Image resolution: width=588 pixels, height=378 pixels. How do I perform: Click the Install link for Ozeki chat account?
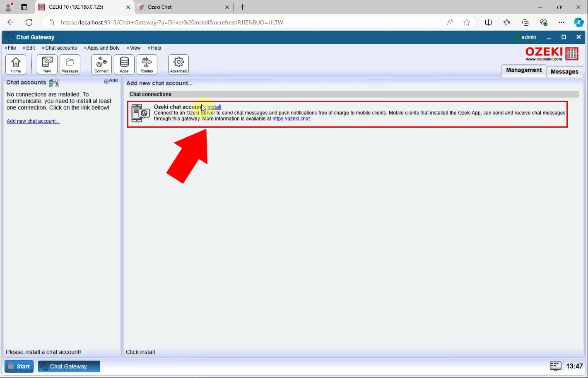point(214,107)
